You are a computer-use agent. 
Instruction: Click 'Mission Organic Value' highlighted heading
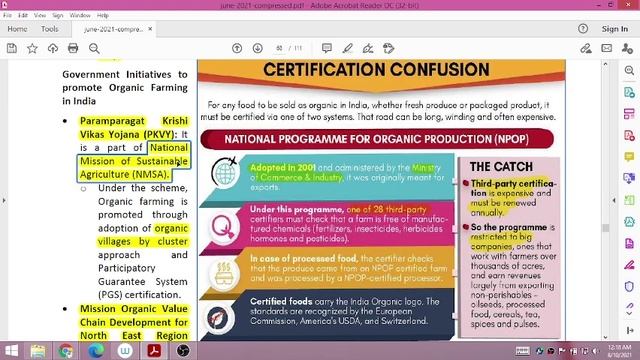point(134,309)
